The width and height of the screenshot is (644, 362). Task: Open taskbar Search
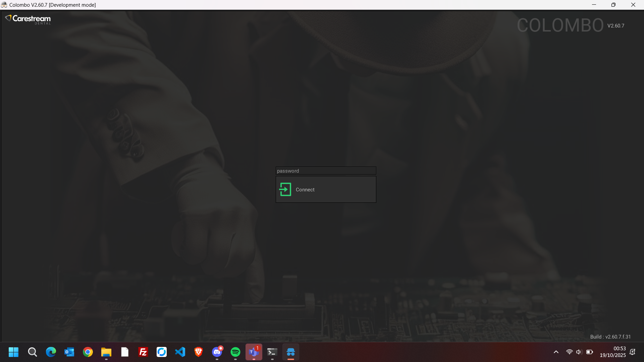coord(33,352)
